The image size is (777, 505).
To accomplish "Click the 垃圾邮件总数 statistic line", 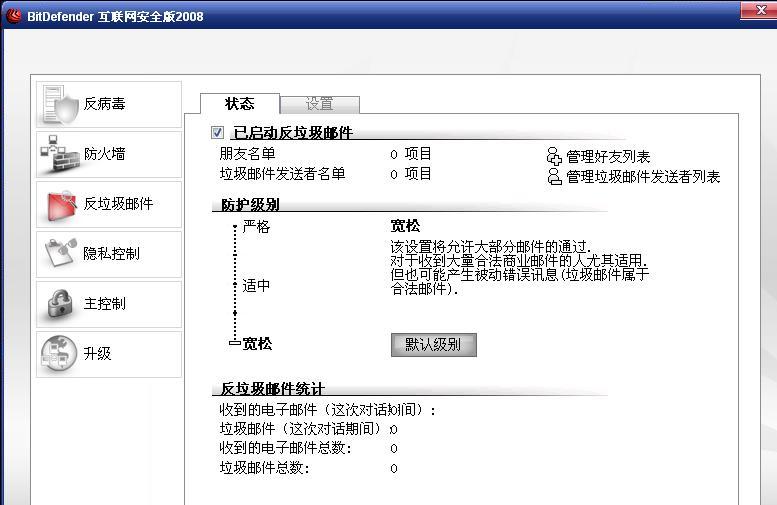I will tap(308, 468).
